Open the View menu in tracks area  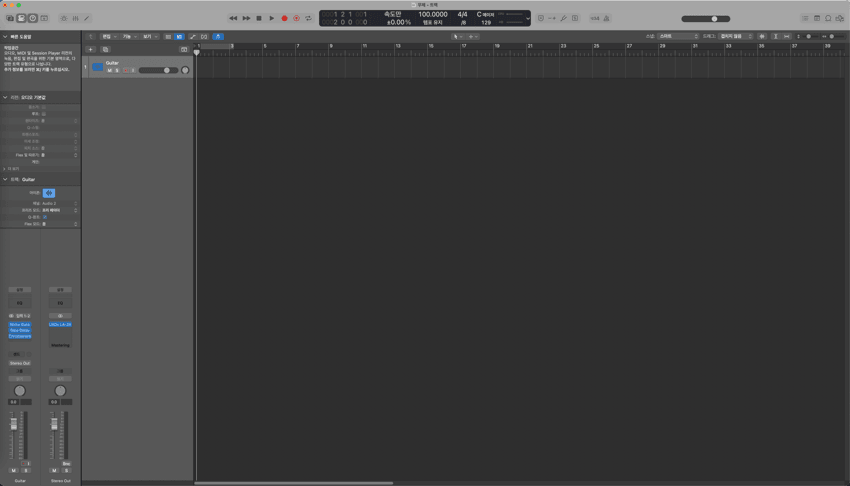point(149,36)
